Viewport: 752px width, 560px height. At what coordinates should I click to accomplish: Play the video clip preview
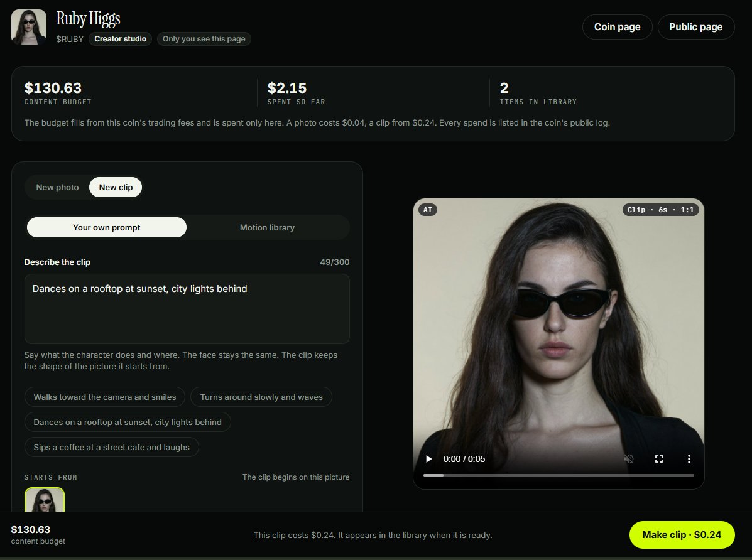428,459
